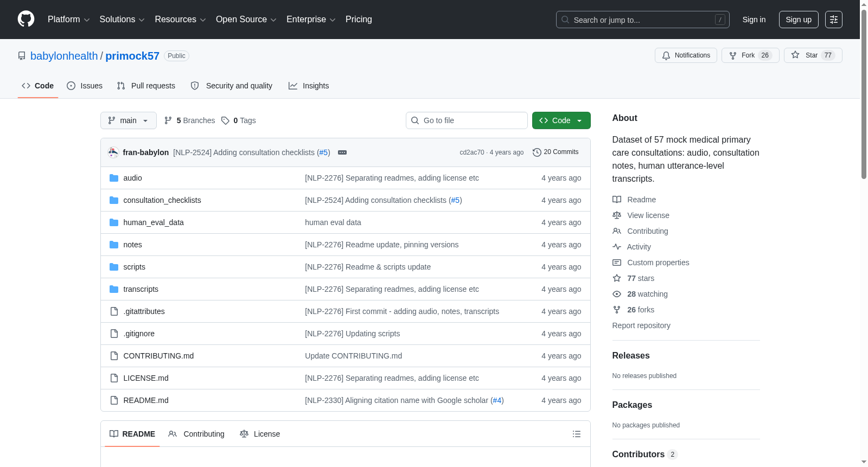Expand the Solutions menu
The height and width of the screenshot is (467, 868).
pyautogui.click(x=122, y=20)
